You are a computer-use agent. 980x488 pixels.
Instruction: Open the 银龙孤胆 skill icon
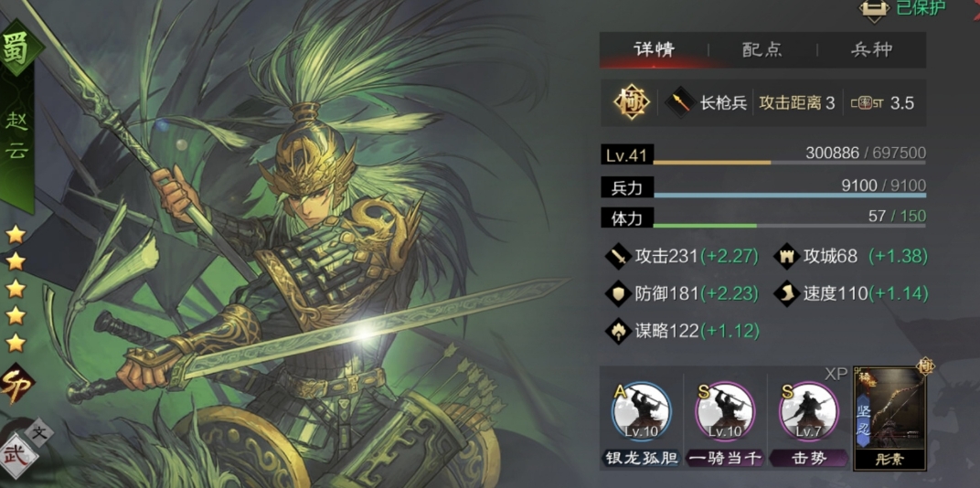pos(639,414)
